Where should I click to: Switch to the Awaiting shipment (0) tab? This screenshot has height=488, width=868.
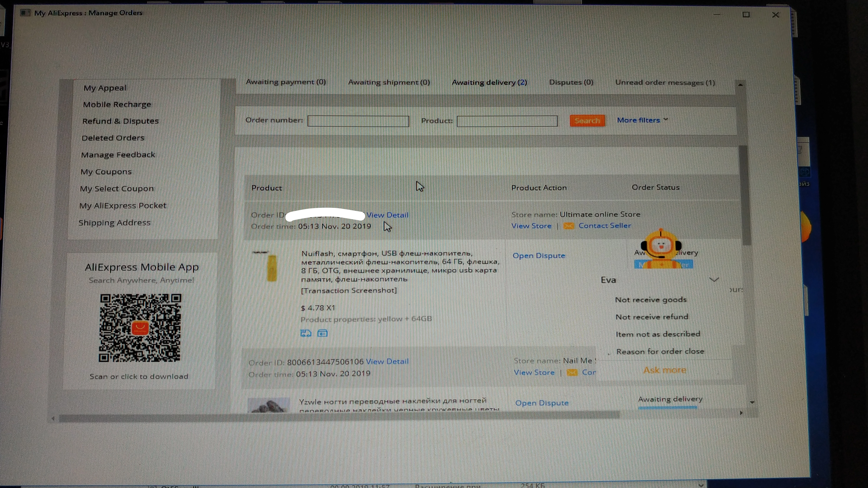click(389, 82)
